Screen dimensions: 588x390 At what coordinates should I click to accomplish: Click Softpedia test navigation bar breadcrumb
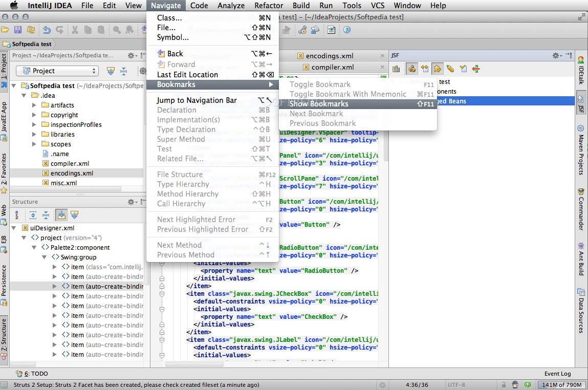tap(27, 44)
